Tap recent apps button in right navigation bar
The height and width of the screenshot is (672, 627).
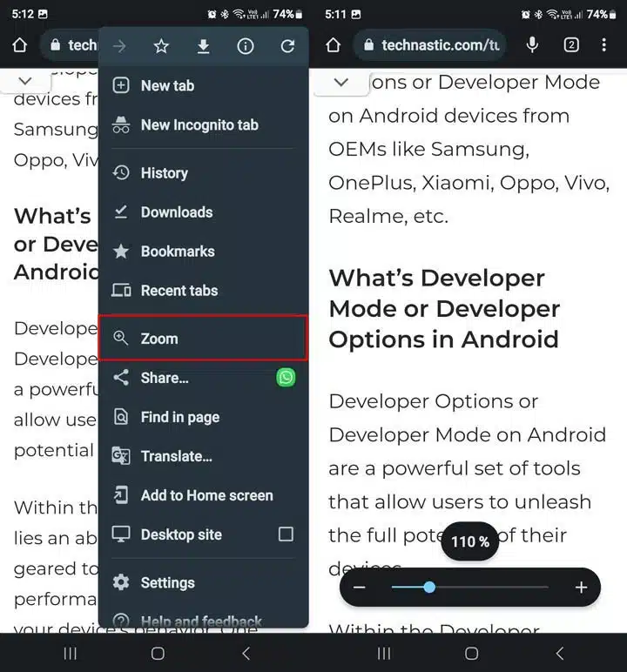[x=384, y=653]
